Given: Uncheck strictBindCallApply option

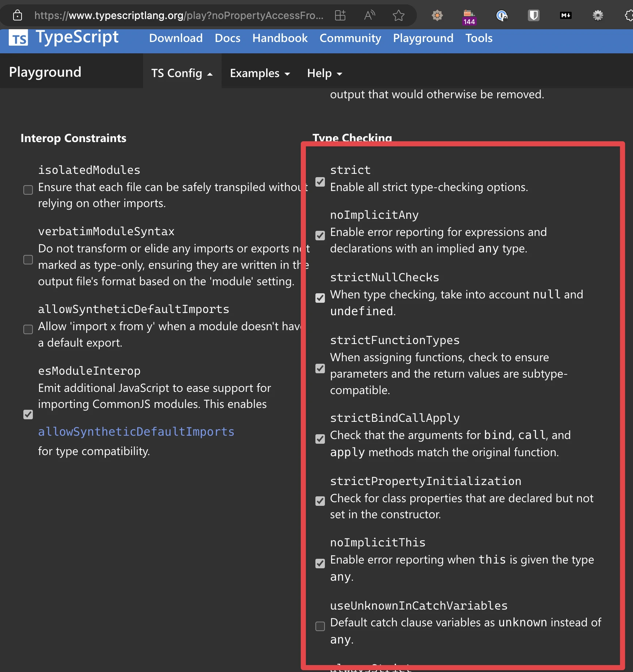Looking at the screenshot, I should [320, 439].
